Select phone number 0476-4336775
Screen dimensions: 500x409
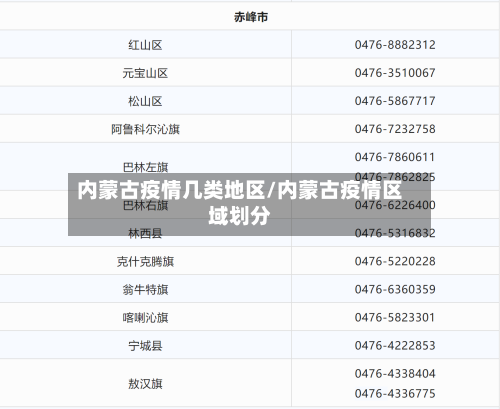point(395,393)
